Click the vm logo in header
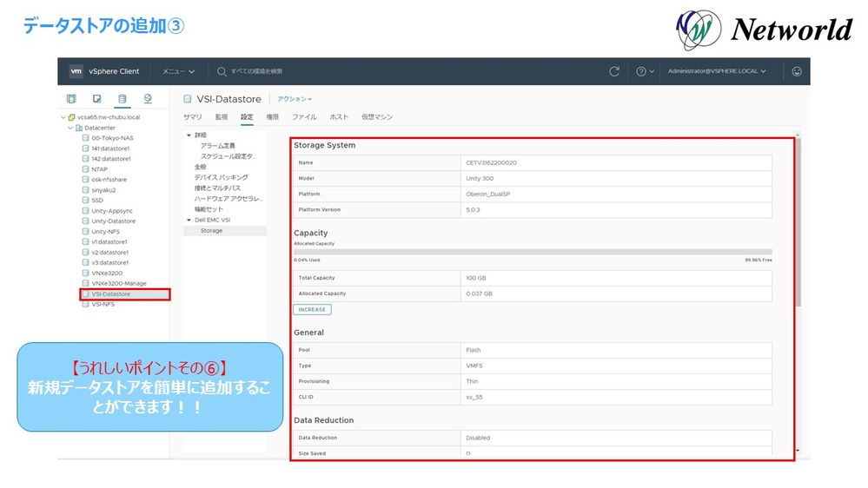The height and width of the screenshot is (488, 868). pos(76,71)
